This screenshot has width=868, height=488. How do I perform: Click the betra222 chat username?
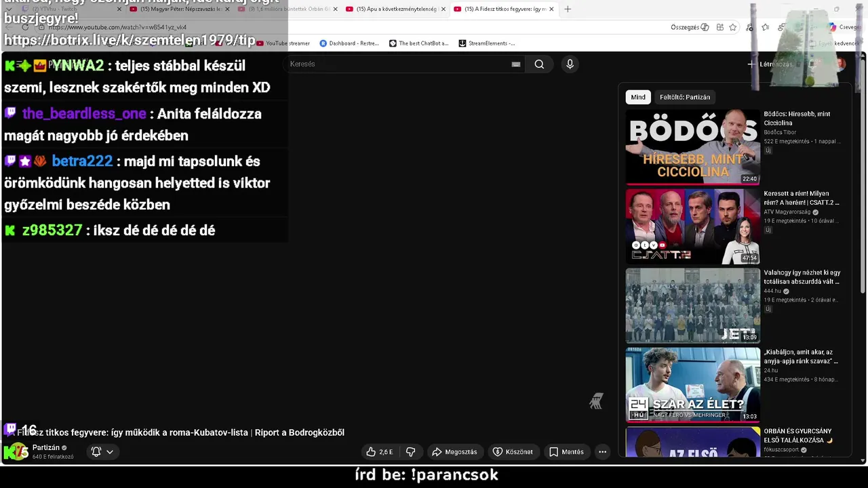click(x=82, y=161)
